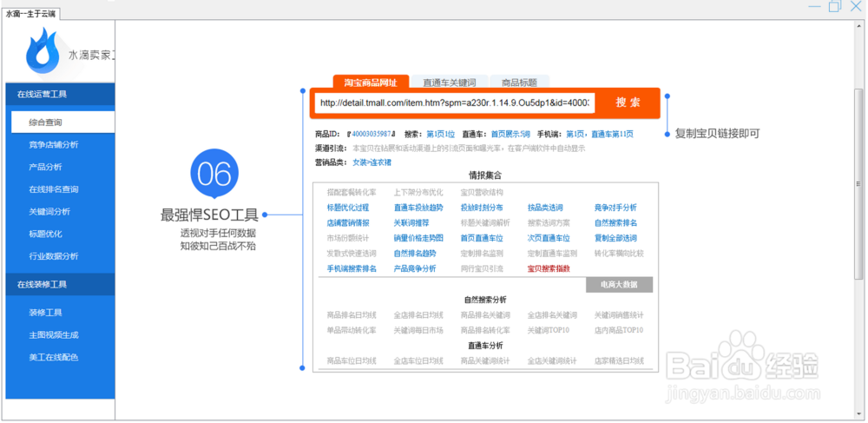This screenshot has height=423, width=868.
Task: Click 商品排名日均线 text
Action: [352, 315]
